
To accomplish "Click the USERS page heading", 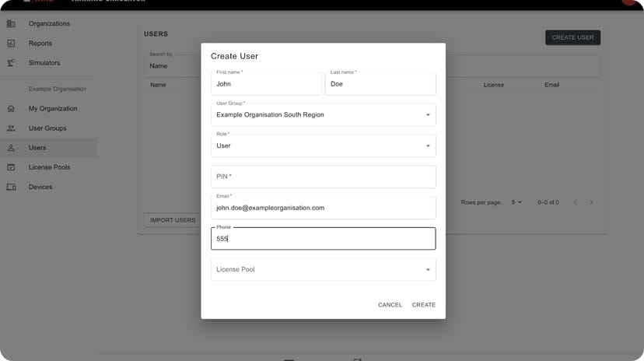I will (156, 34).
